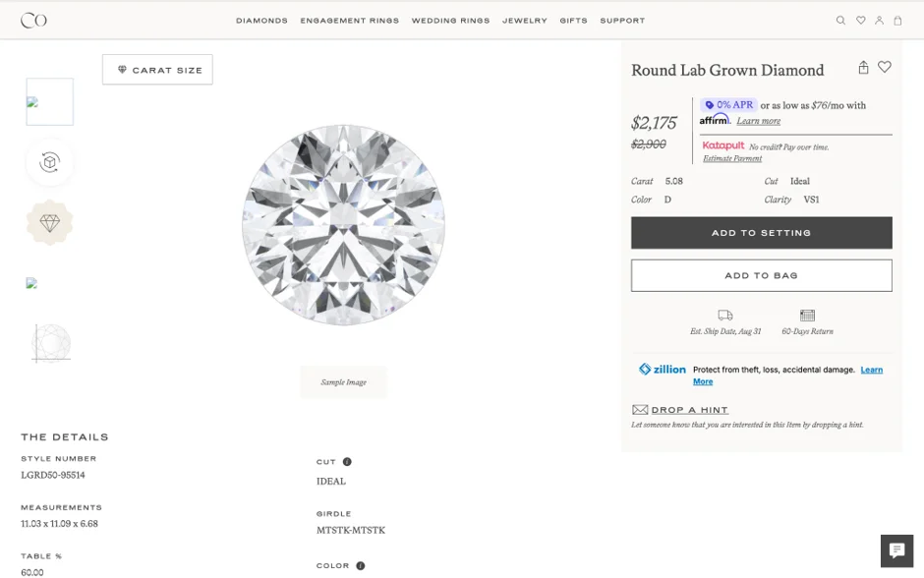Open Katapult Estimate Payment link
Screen dimensions: 924x578
pos(732,158)
